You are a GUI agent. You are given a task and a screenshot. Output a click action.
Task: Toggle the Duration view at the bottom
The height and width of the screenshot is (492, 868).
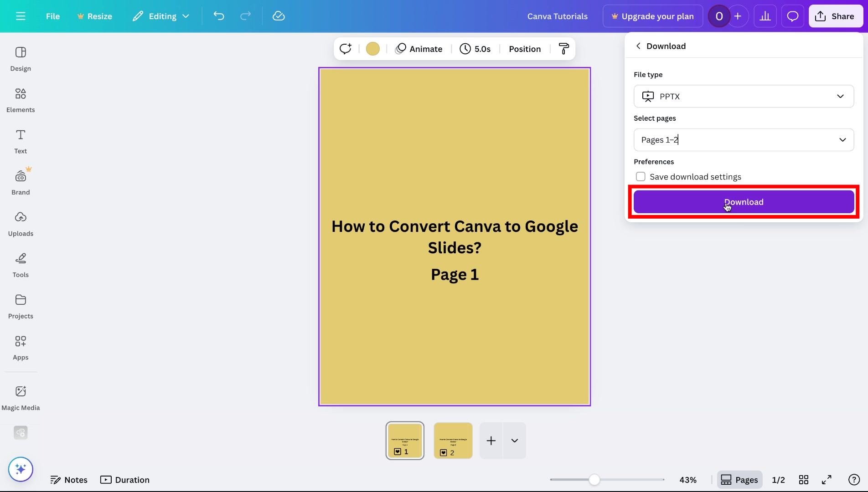tap(124, 480)
